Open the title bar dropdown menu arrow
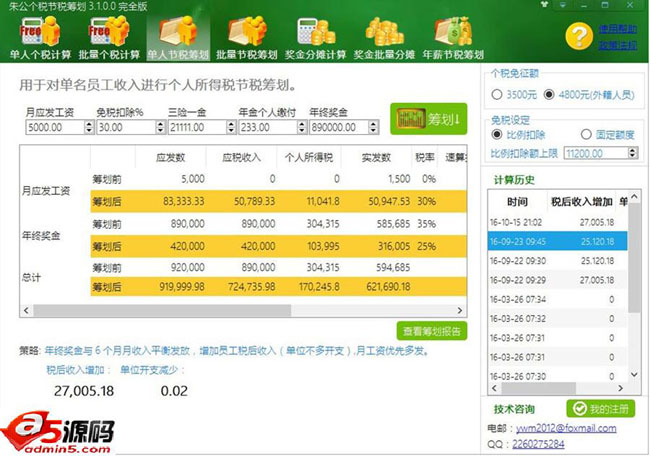Image resolution: width=650 pixels, height=456 pixels. [x=563, y=5]
